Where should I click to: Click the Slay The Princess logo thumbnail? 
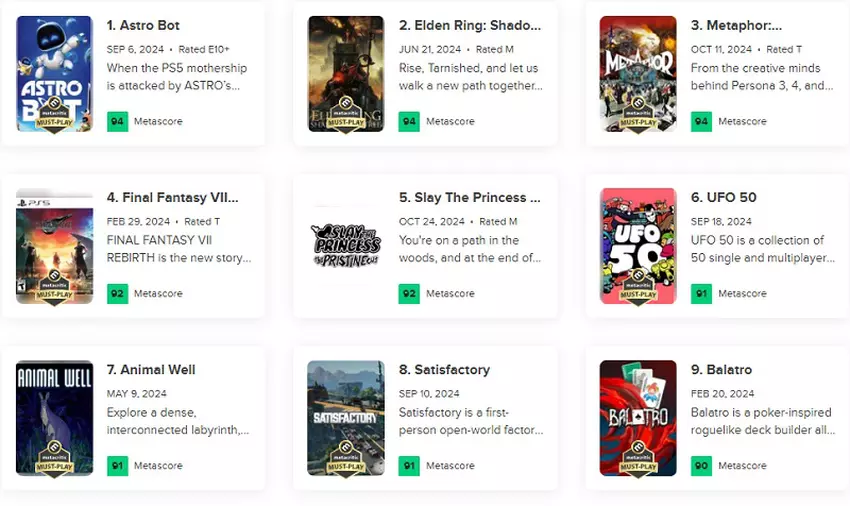[346, 245]
